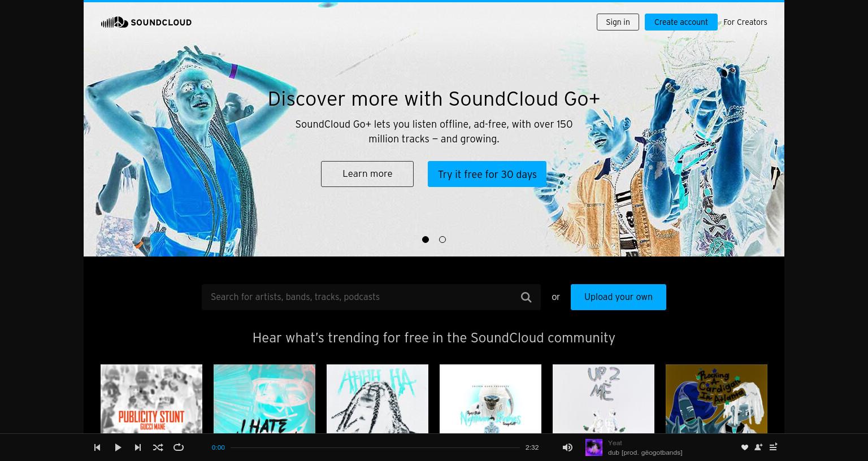
Task: Click the now-playing track artwork
Action: pyautogui.click(x=594, y=447)
